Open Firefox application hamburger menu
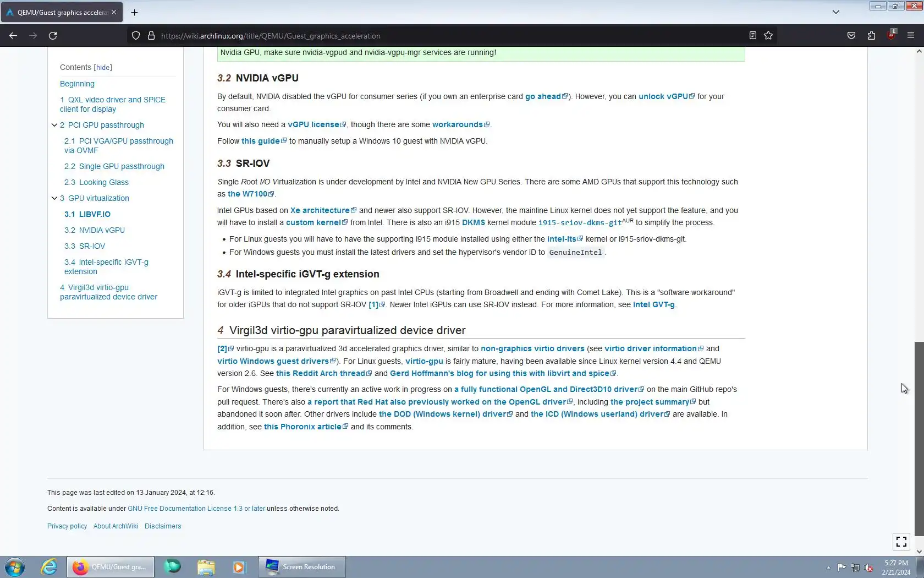 tap(911, 36)
